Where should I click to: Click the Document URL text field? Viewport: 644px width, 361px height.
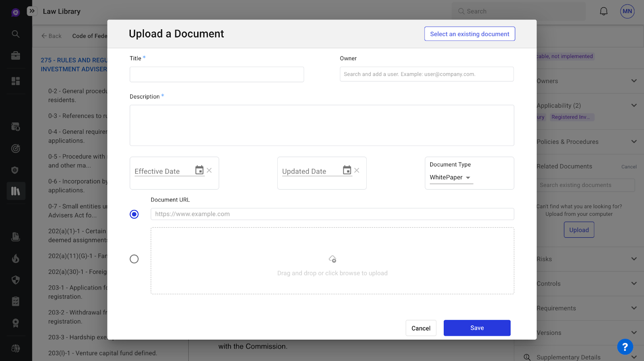click(332, 214)
